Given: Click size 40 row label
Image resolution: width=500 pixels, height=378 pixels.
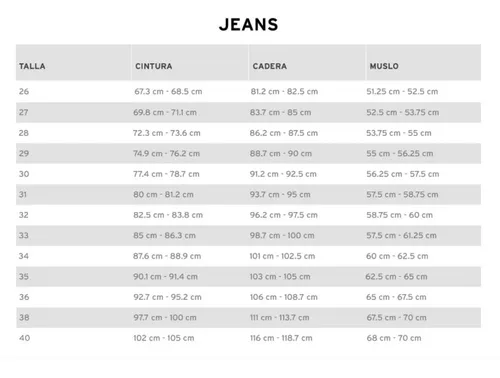Looking at the screenshot, I should click(24, 338).
